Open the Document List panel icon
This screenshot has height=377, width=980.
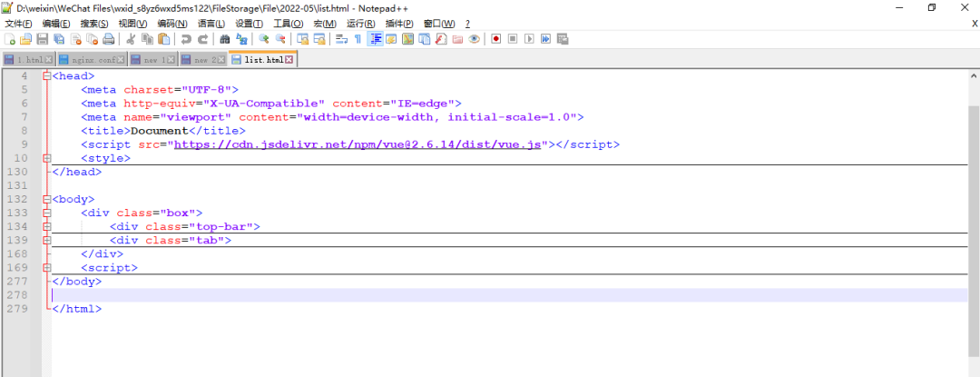click(425, 39)
